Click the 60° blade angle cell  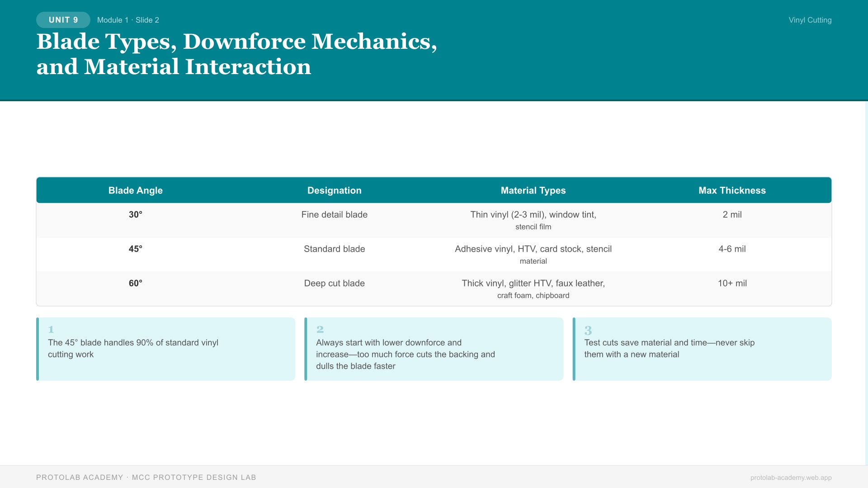[135, 283]
